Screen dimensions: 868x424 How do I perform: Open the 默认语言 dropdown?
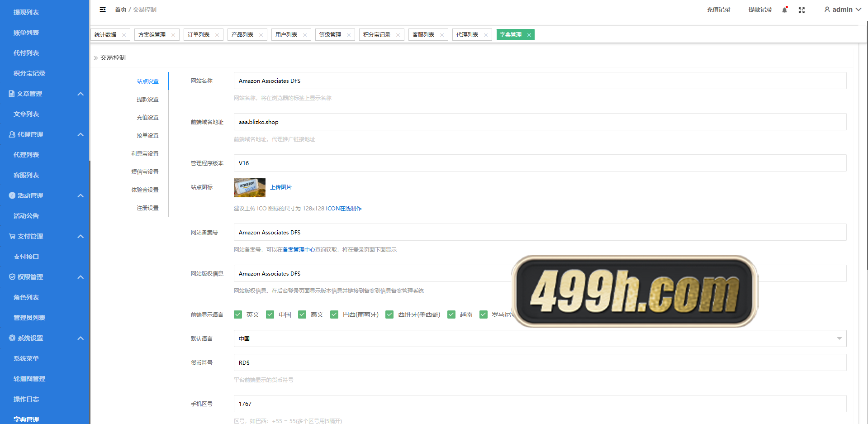tap(540, 338)
